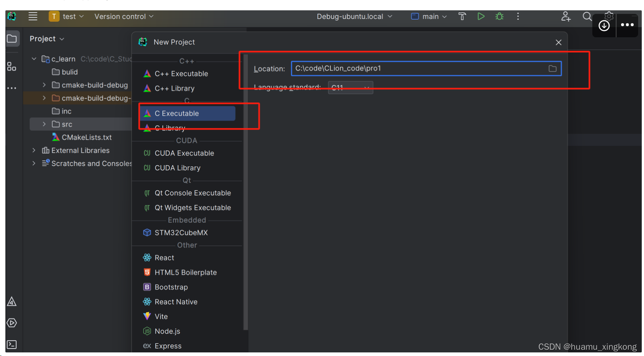
Task: Open the Version control dropdown
Action: point(124,16)
